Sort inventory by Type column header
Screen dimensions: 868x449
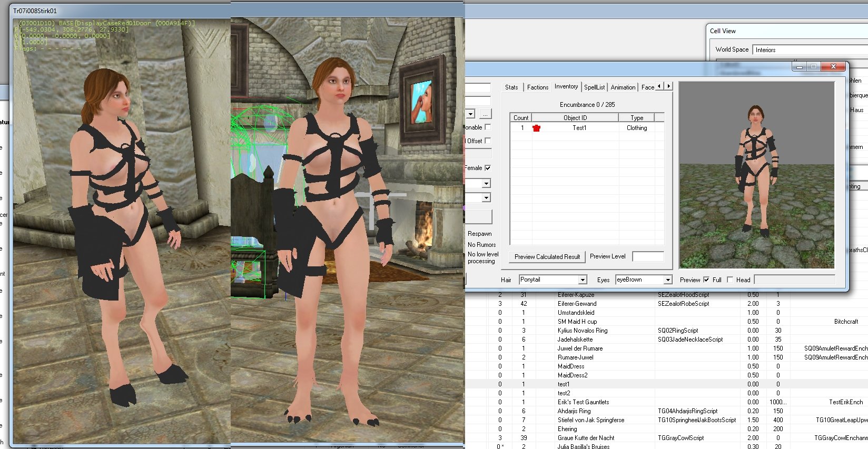tap(637, 118)
